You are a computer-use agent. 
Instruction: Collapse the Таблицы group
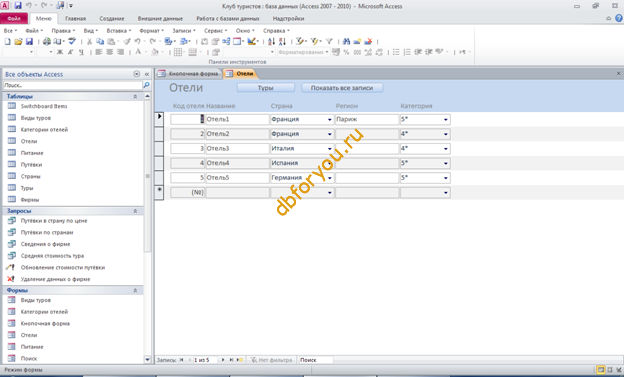[x=135, y=97]
